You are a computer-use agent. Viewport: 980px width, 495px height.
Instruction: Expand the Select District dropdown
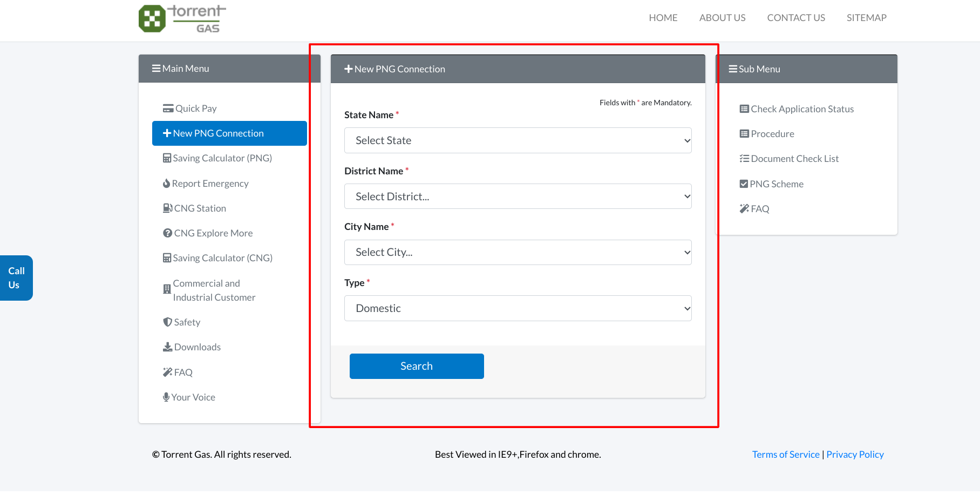click(x=518, y=196)
